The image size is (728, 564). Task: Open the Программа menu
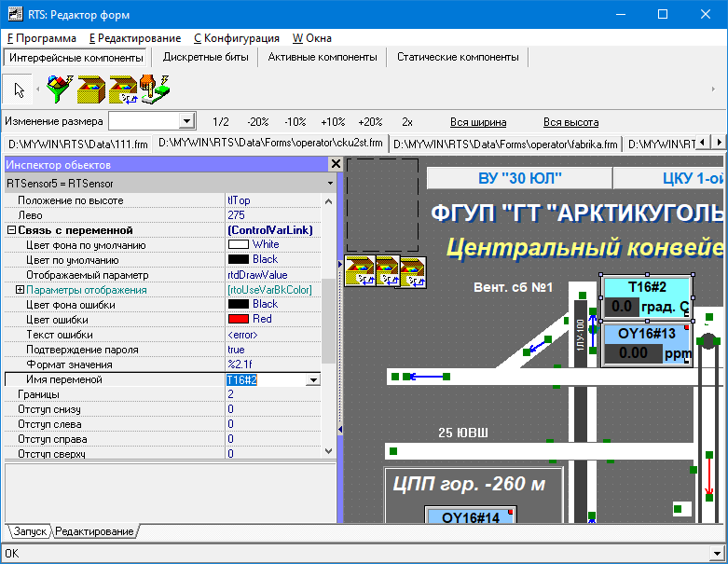[x=42, y=38]
